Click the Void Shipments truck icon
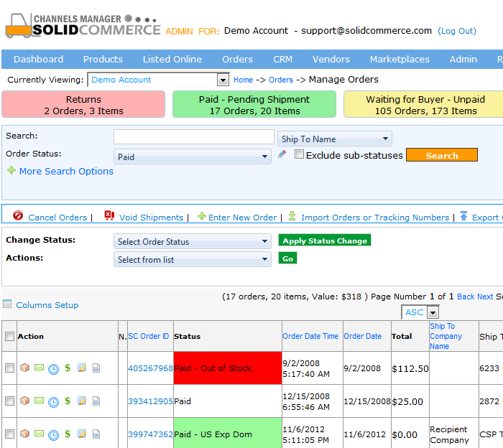503x448 pixels. [109, 215]
